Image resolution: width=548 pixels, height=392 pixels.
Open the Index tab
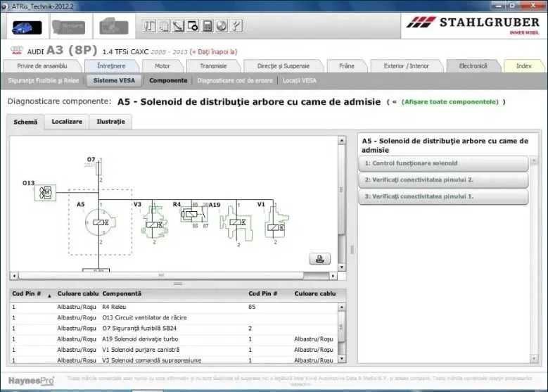523,66
